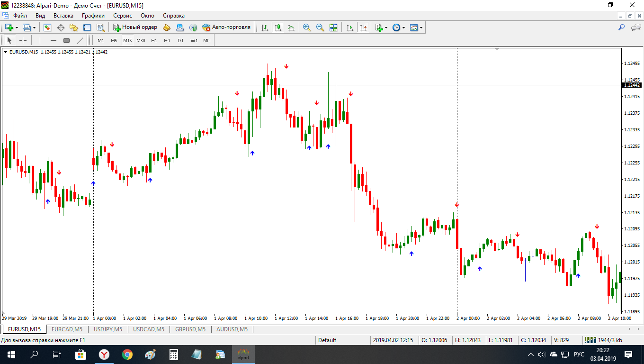
Task: Open the Windows Start menu
Action: click(x=11, y=354)
